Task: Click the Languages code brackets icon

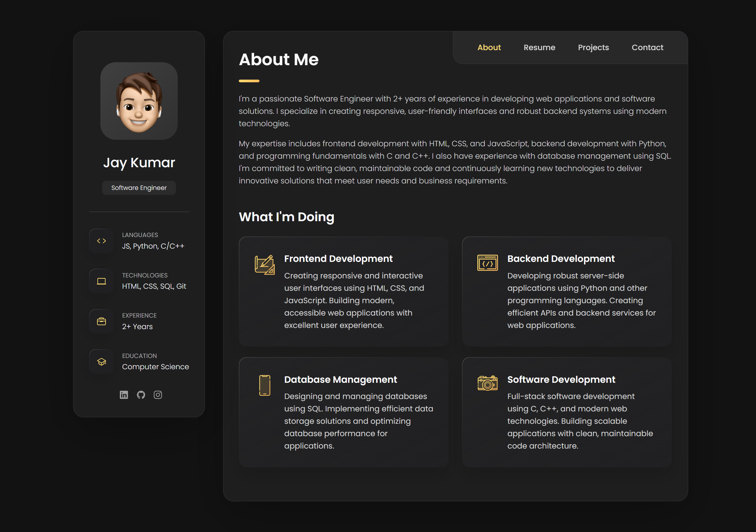Action: (x=102, y=241)
